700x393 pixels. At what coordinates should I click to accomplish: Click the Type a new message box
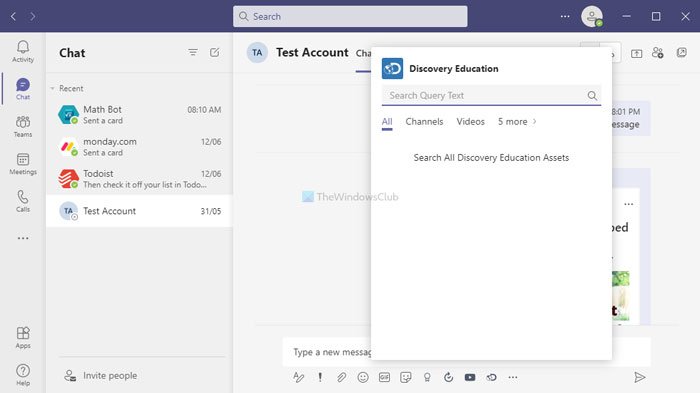click(x=332, y=352)
